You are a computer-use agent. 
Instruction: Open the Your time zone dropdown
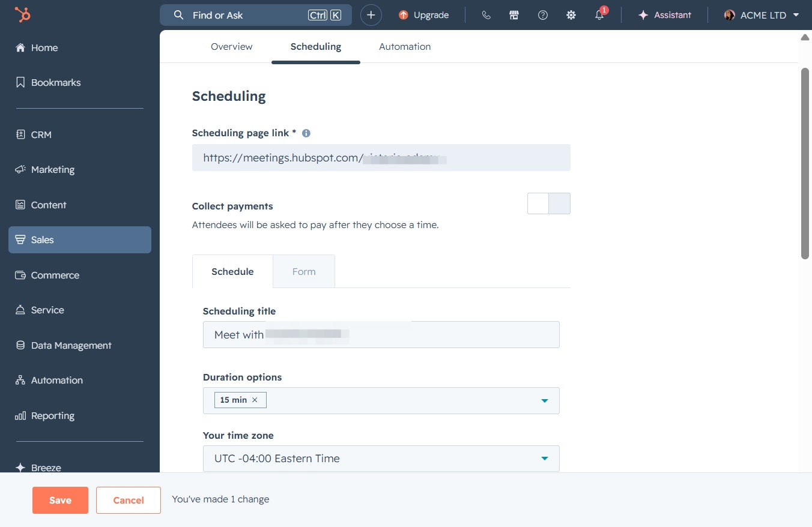381,459
